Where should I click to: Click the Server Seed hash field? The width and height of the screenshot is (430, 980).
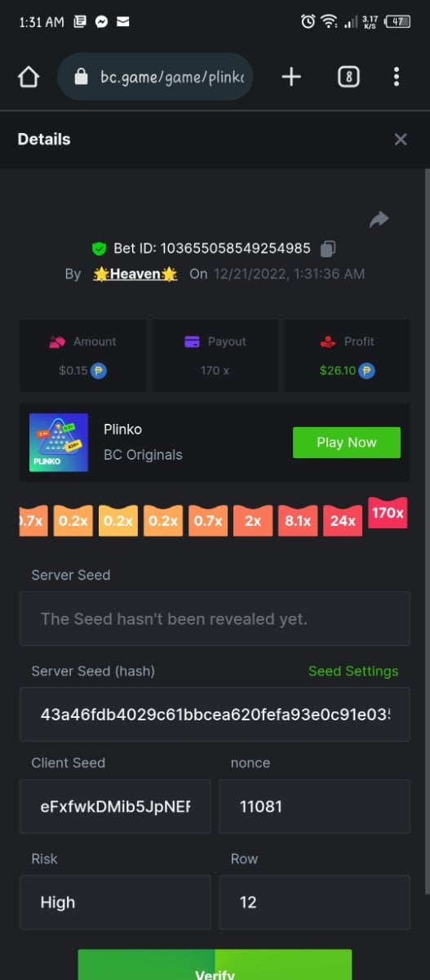(215, 714)
